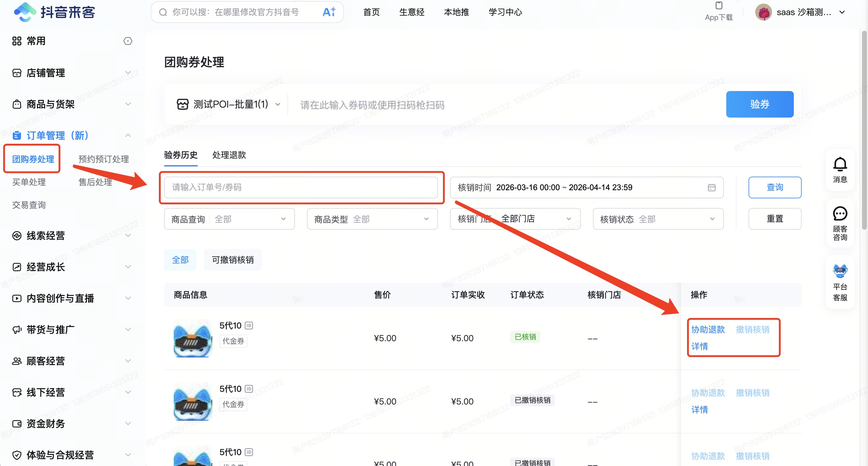The height and width of the screenshot is (466, 868).
Task: Click the blue 验券 button
Action: click(x=759, y=104)
